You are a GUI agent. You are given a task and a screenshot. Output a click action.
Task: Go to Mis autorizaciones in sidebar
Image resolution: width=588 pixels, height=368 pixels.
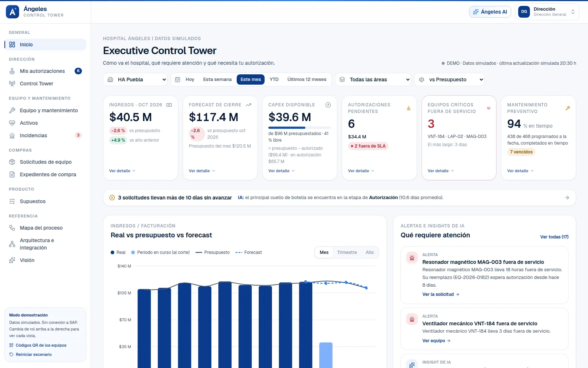click(x=46, y=71)
